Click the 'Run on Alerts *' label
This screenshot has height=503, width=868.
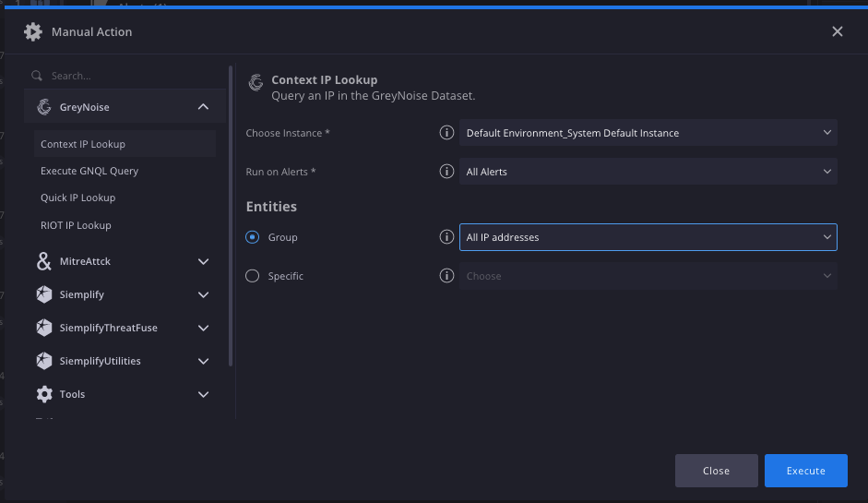click(x=280, y=172)
